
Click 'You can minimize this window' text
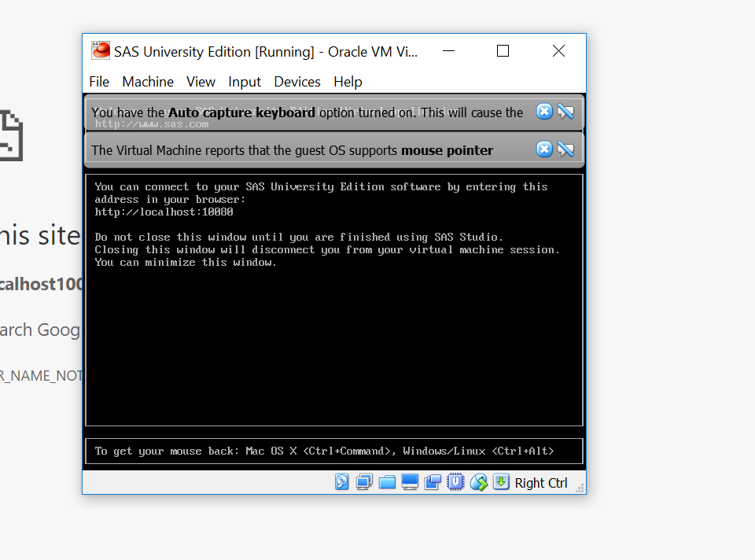coord(186,263)
